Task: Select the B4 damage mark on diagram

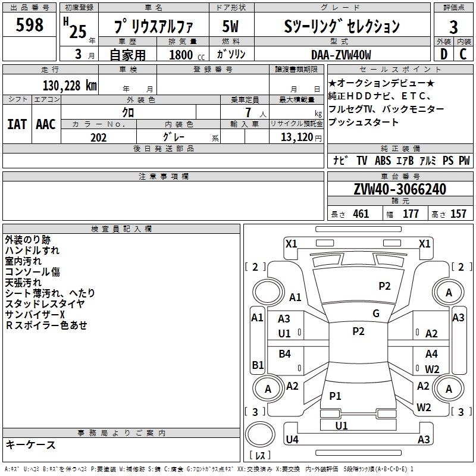Action: coord(285,354)
